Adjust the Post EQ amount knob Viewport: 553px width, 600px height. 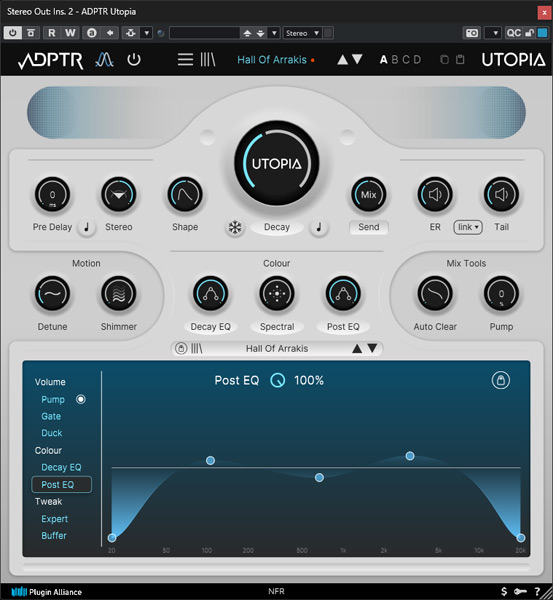tap(277, 380)
